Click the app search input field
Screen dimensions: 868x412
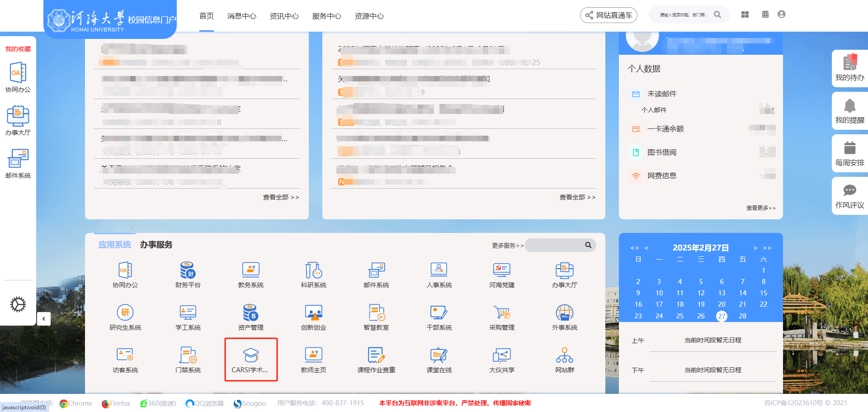(555, 245)
